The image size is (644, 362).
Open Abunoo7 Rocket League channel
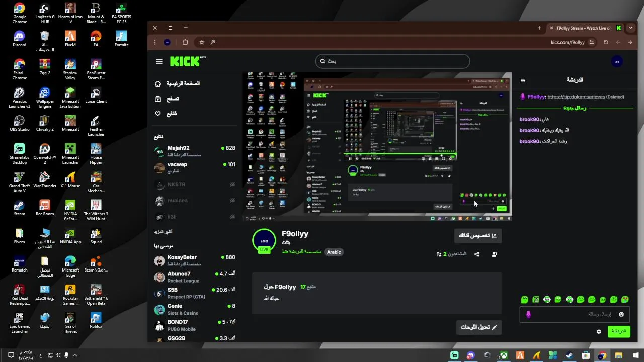[x=195, y=277]
